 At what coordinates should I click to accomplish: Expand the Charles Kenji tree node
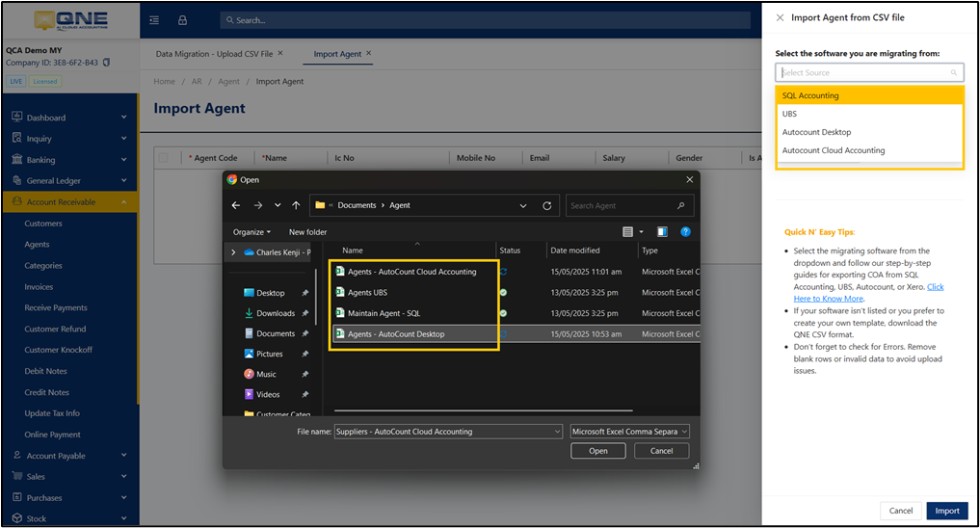point(233,252)
